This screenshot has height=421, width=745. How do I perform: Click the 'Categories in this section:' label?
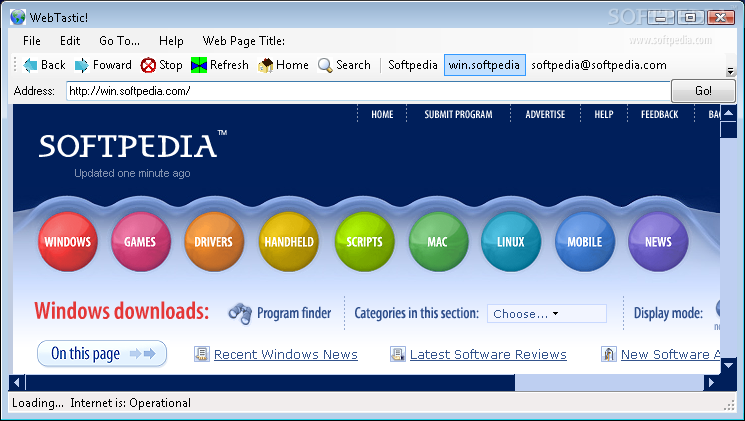tap(417, 313)
